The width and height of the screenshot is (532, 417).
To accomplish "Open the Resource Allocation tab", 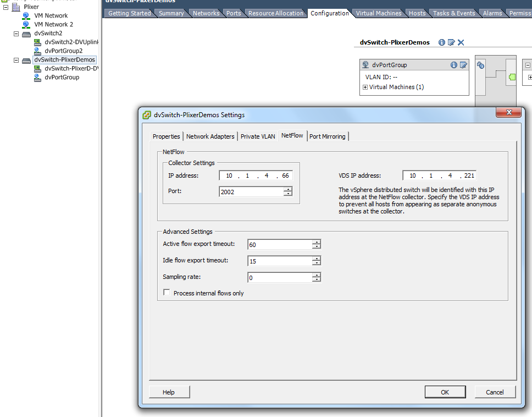I will 276,13.
